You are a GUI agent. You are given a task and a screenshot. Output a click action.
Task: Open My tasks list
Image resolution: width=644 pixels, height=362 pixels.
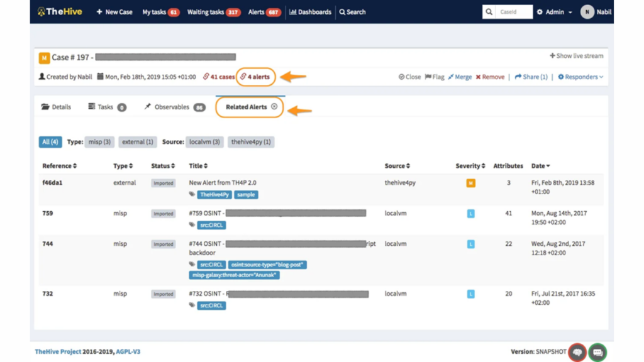point(160,12)
